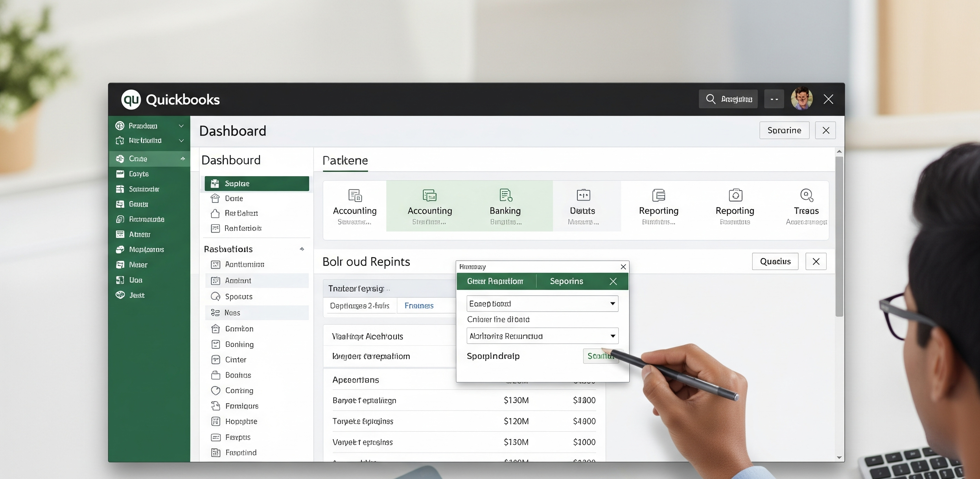Open the Alorhrarire Recurrciud combo box
This screenshot has height=479, width=980.
tap(612, 336)
